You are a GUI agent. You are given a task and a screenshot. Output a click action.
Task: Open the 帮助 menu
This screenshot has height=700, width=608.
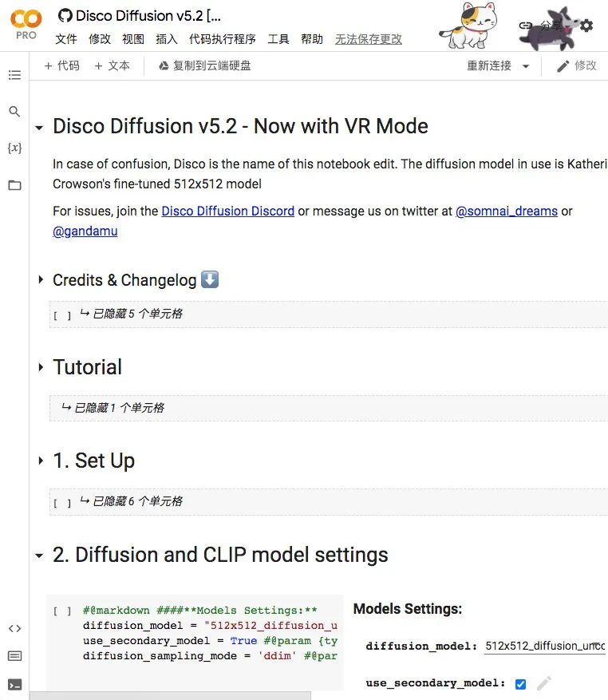[312, 39]
